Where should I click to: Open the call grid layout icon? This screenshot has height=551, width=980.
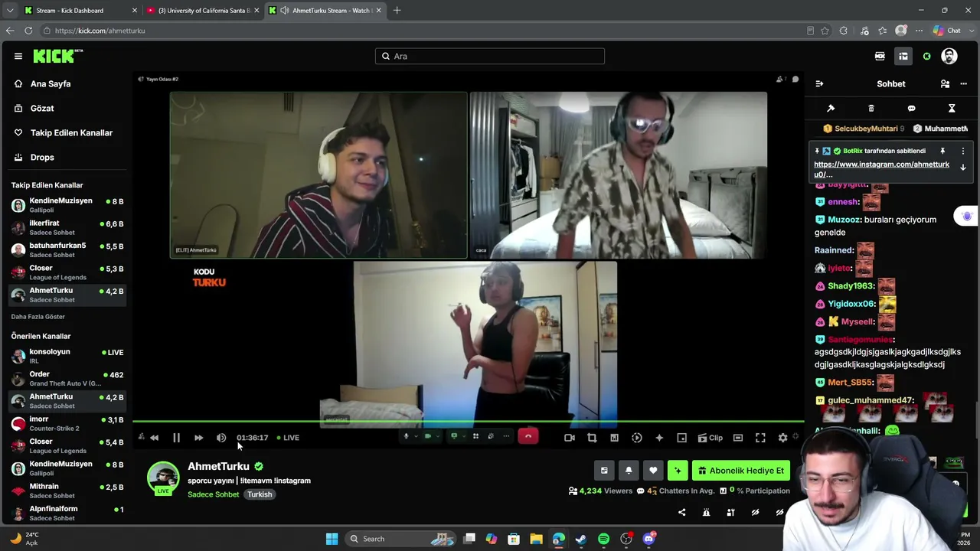click(475, 436)
